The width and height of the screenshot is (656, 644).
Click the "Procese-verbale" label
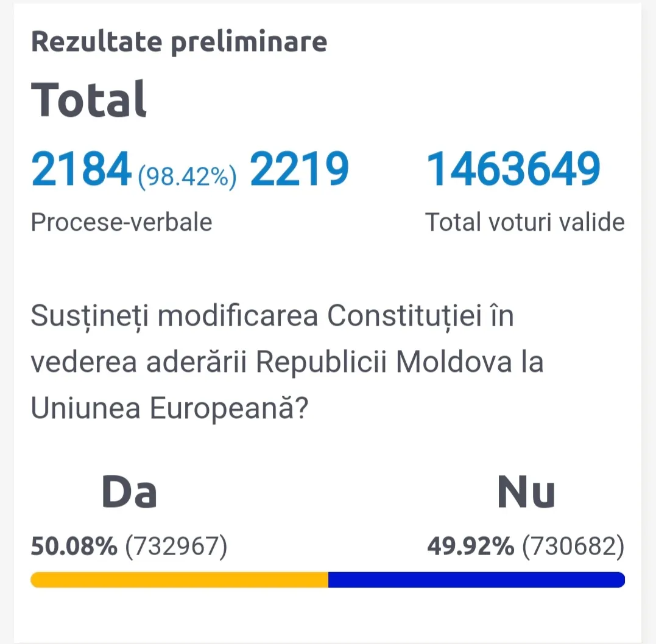[121, 222]
